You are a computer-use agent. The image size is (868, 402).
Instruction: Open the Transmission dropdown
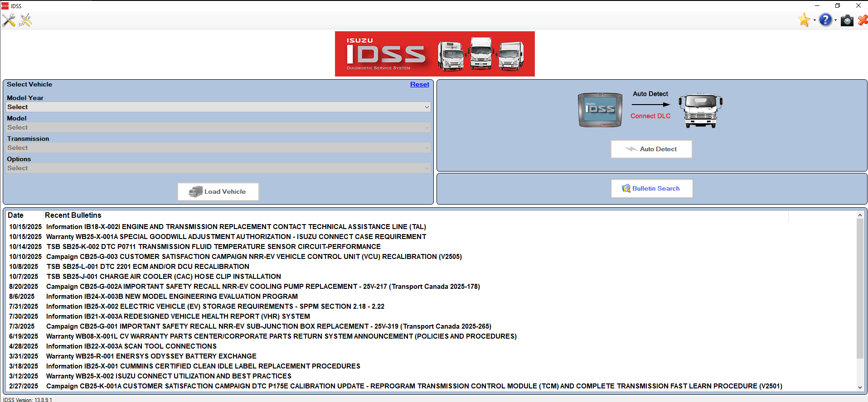[x=218, y=148]
